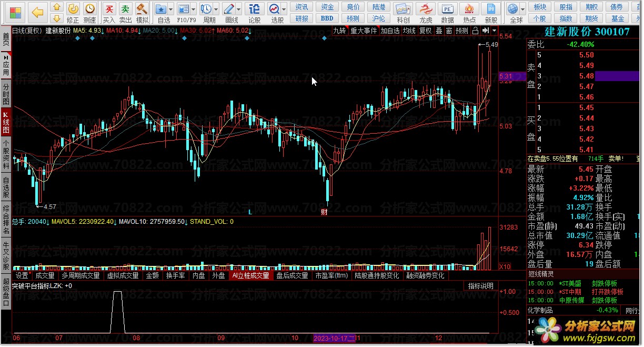Viewport: 644px width, 347px height.
Task: Expand the F10/F9 dropdown arrow
Action: pos(194,9)
